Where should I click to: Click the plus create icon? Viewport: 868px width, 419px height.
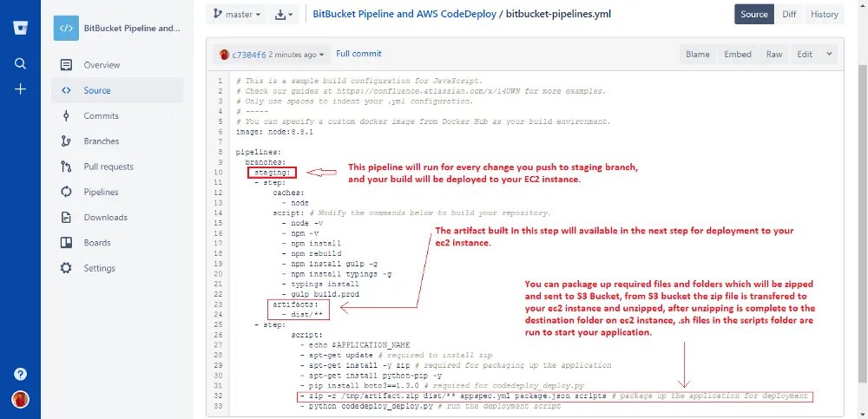point(21,89)
